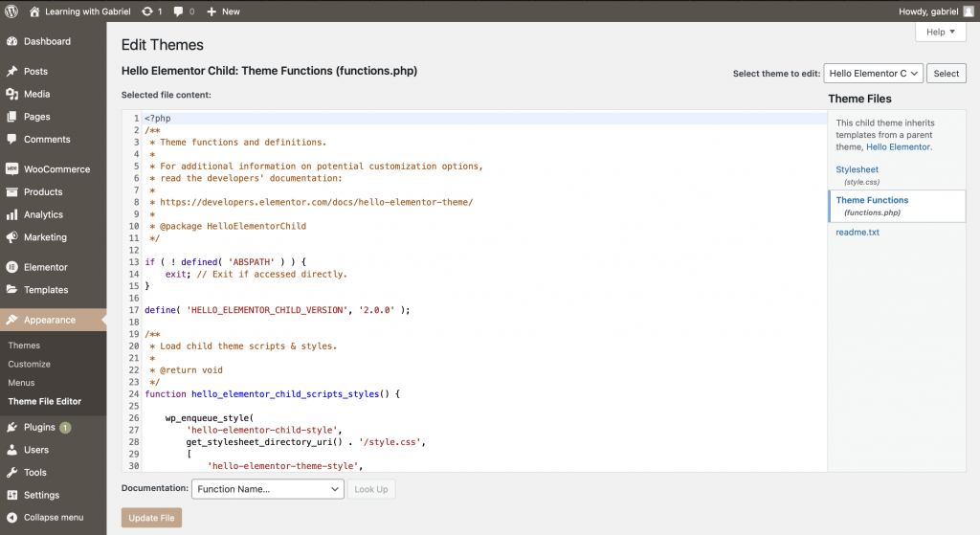980x535 pixels.
Task: Open the Function Name documentation dropdown
Action: click(268, 489)
